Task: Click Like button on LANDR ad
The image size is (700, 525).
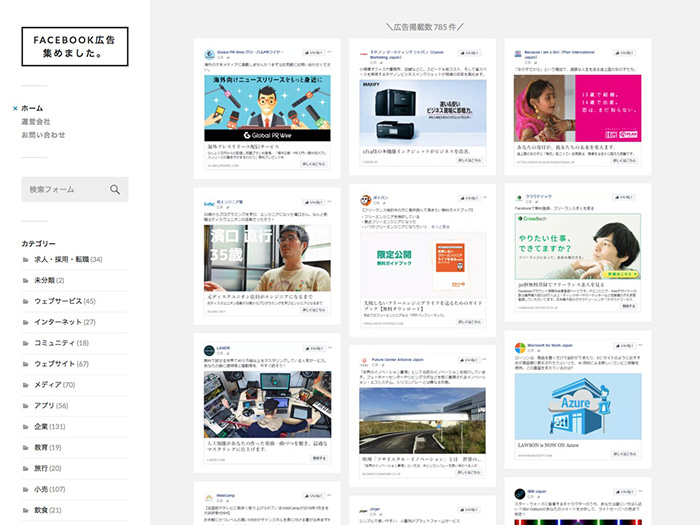Action: click(x=314, y=348)
